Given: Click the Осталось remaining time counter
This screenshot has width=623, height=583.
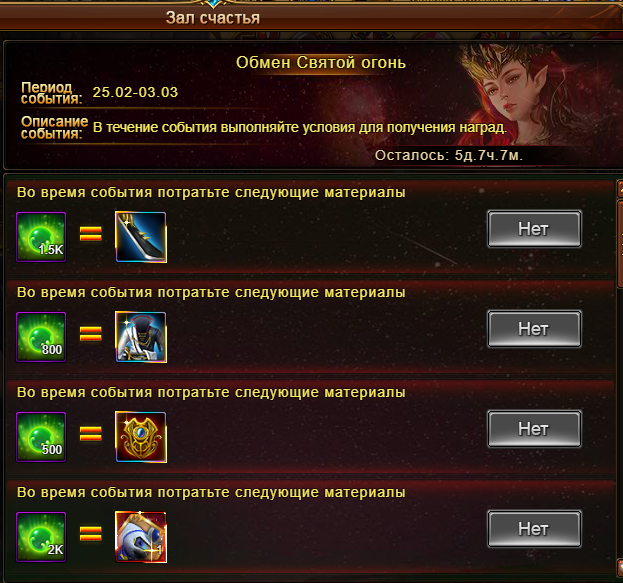Looking at the screenshot, I should point(449,155).
